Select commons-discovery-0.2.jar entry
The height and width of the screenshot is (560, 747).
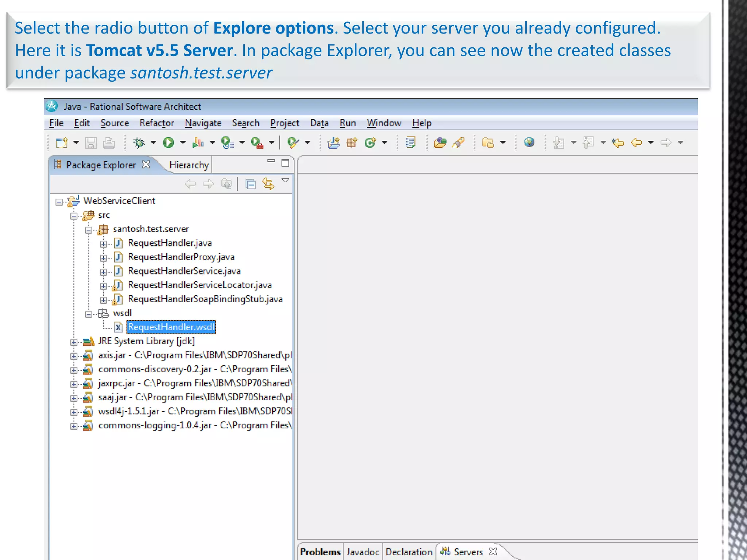(x=195, y=369)
